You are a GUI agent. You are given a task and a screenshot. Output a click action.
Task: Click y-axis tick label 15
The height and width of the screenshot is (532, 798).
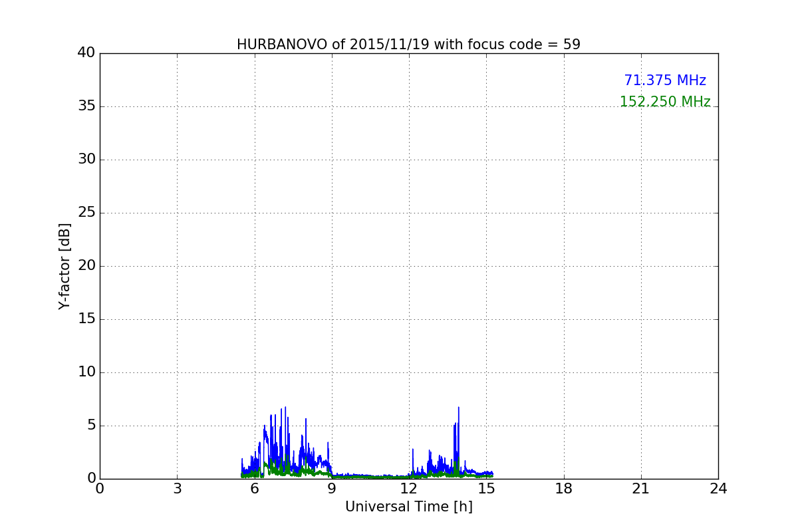click(x=86, y=319)
